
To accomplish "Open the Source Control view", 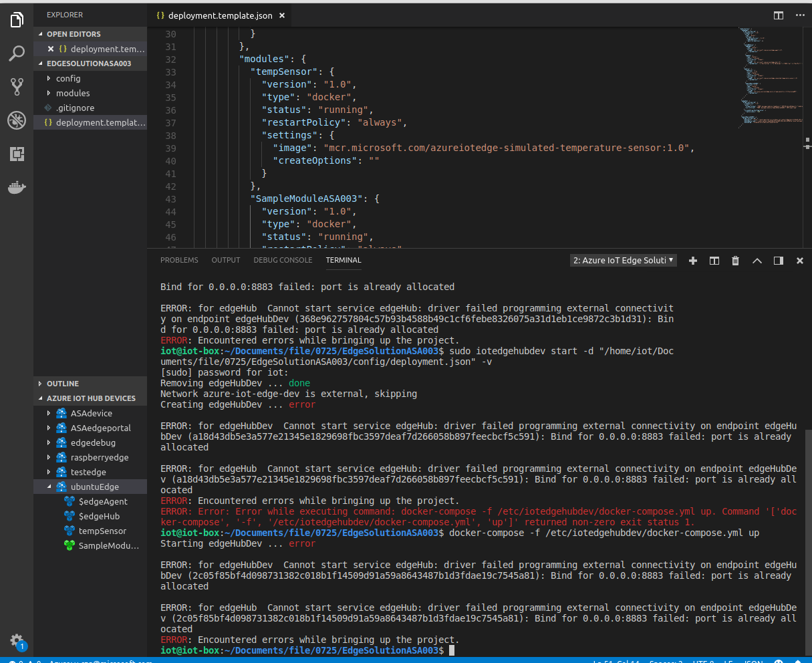I will tap(17, 86).
